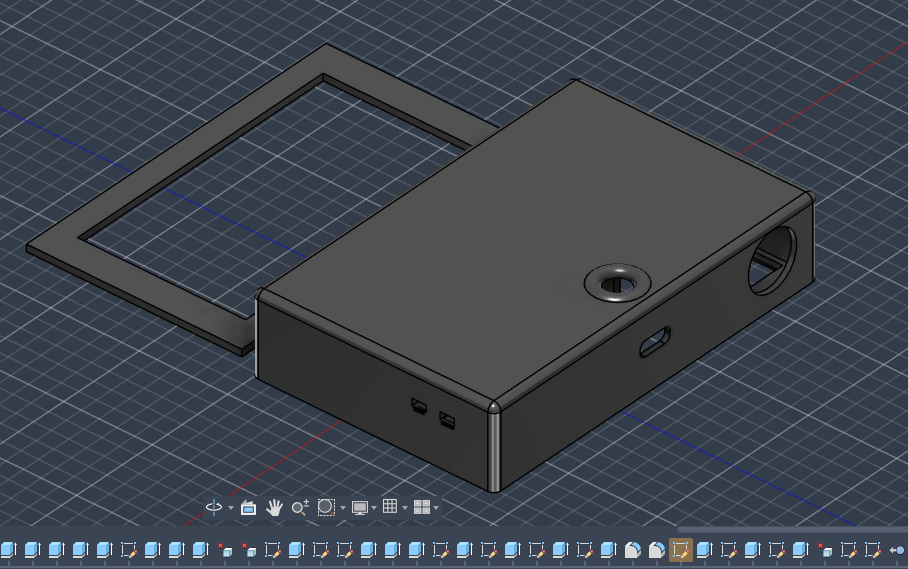Open Display Settings monitor icon
The image size is (908, 569).
360,508
